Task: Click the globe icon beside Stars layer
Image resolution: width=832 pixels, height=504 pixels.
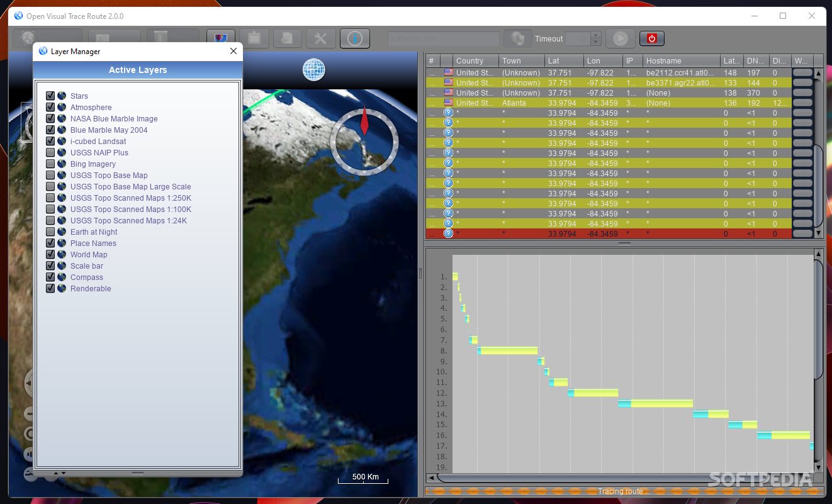Action: [x=62, y=96]
